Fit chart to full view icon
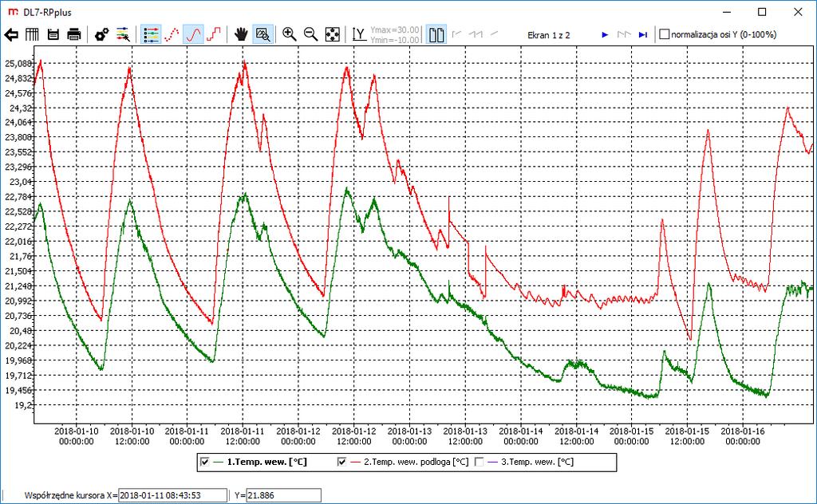 click(332, 35)
